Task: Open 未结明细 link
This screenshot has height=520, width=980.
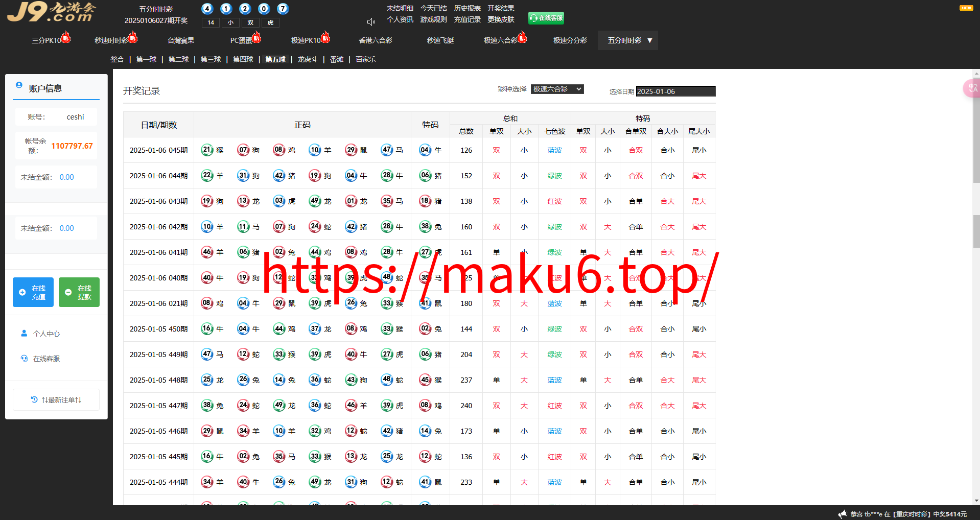Action: [x=400, y=8]
